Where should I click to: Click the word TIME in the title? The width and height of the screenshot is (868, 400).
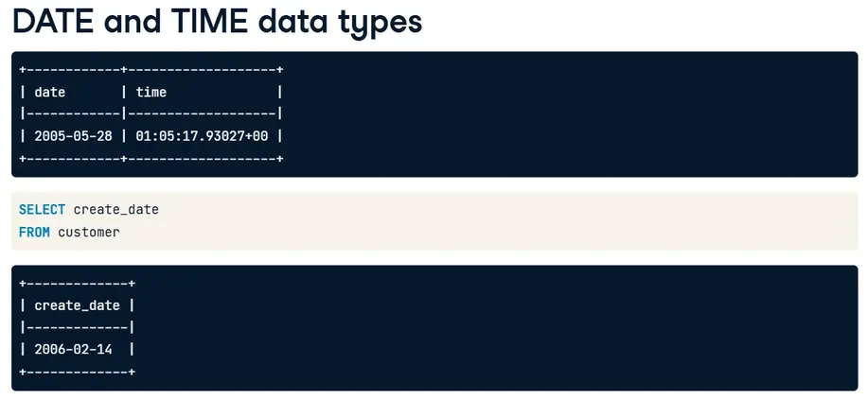tap(201, 21)
